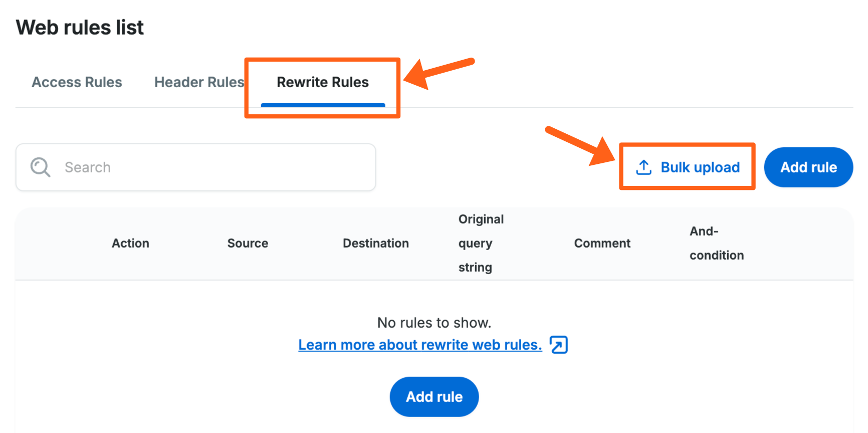
Task: Open the Header Rules tab
Action: click(x=199, y=82)
